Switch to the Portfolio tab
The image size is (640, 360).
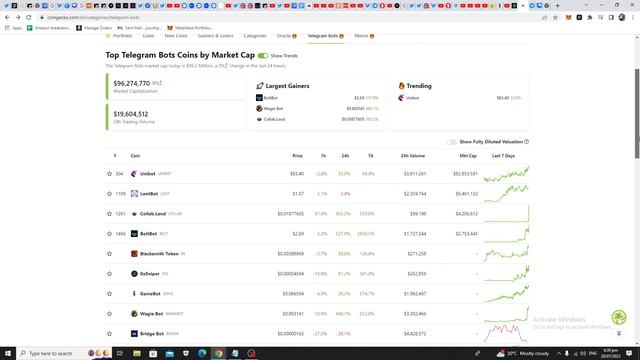119,36
